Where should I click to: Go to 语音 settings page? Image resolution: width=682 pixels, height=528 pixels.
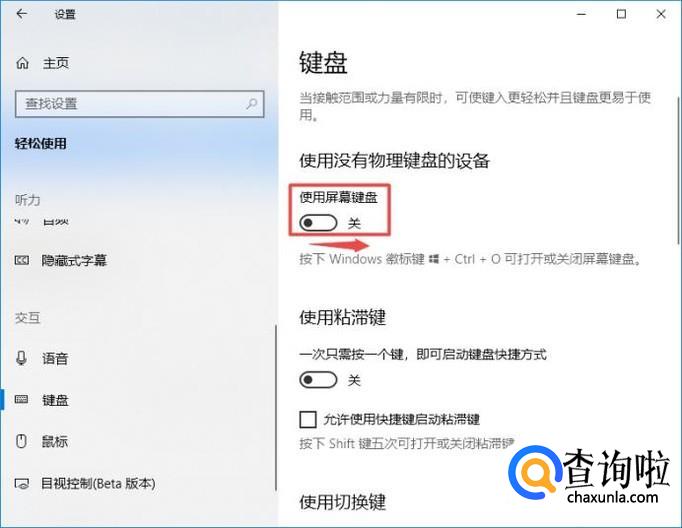point(55,358)
